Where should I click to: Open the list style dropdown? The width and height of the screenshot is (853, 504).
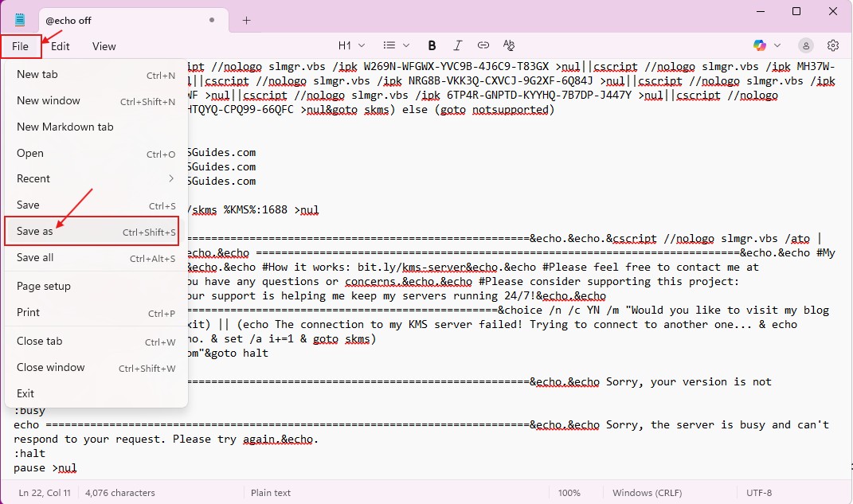click(396, 45)
